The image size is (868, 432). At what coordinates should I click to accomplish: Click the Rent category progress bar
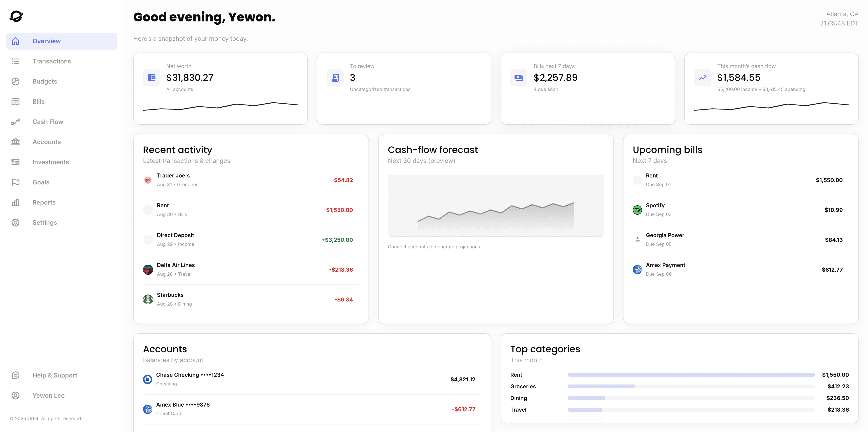(x=691, y=375)
